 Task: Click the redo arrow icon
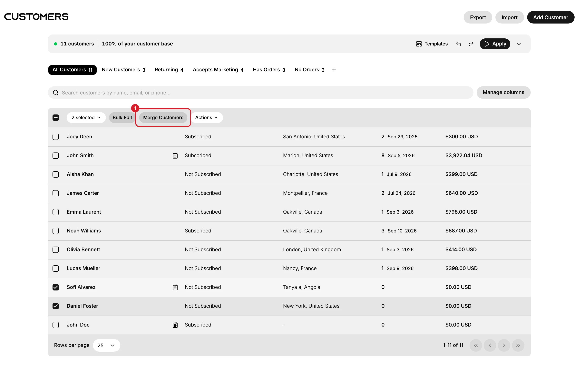pos(471,44)
